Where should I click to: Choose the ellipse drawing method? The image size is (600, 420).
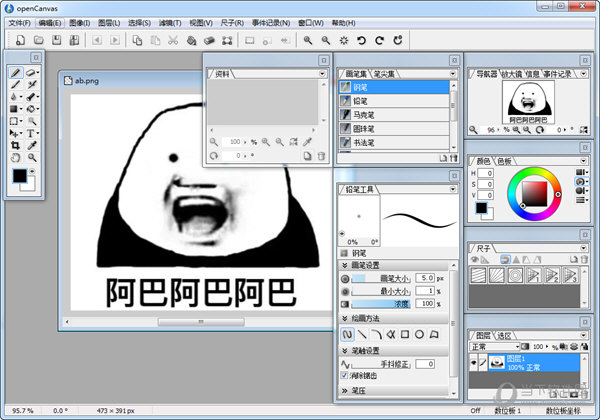(419, 335)
